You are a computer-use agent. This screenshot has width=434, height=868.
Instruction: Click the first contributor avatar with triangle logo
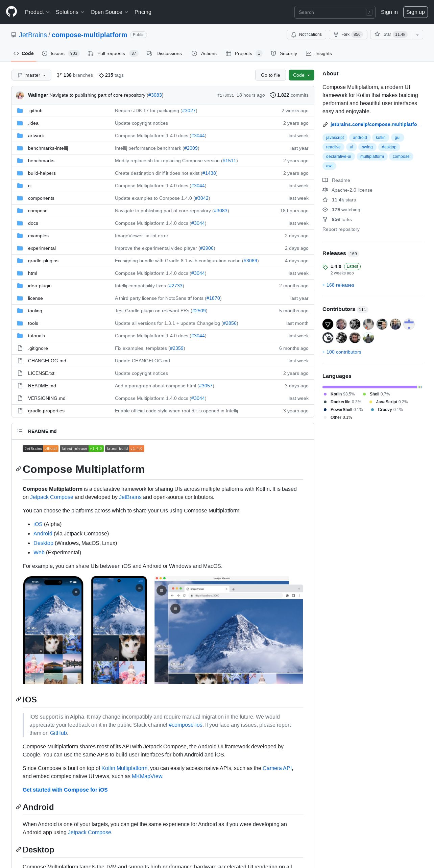[x=328, y=324]
